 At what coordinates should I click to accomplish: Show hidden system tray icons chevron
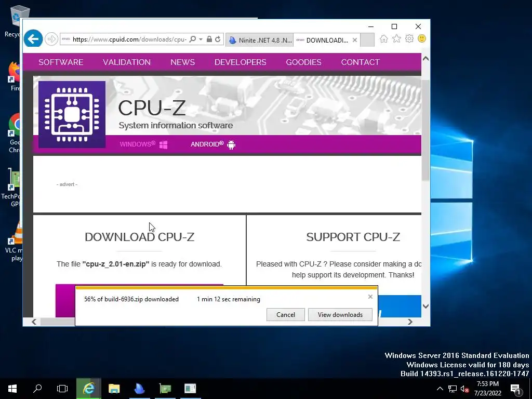tap(440, 389)
